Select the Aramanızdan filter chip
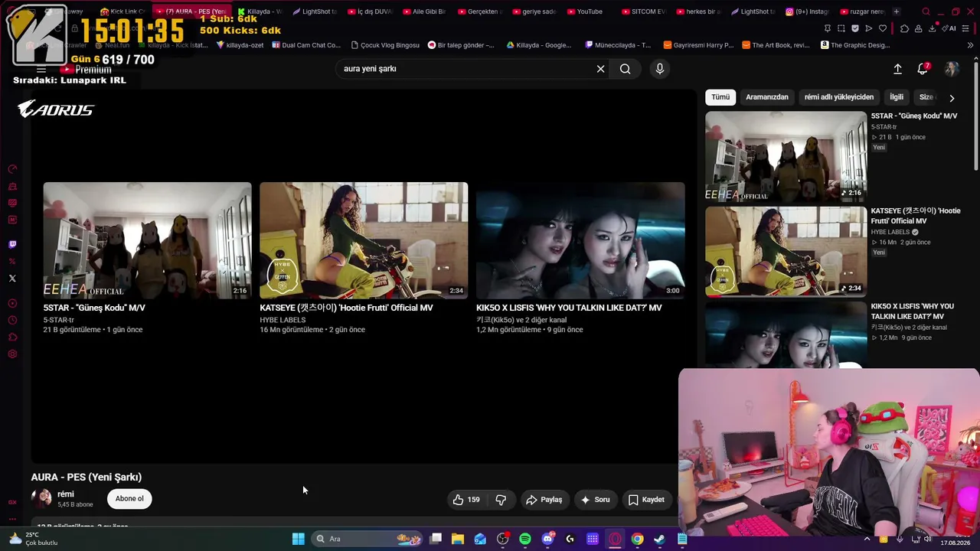Viewport: 980px width, 551px height. click(767, 97)
